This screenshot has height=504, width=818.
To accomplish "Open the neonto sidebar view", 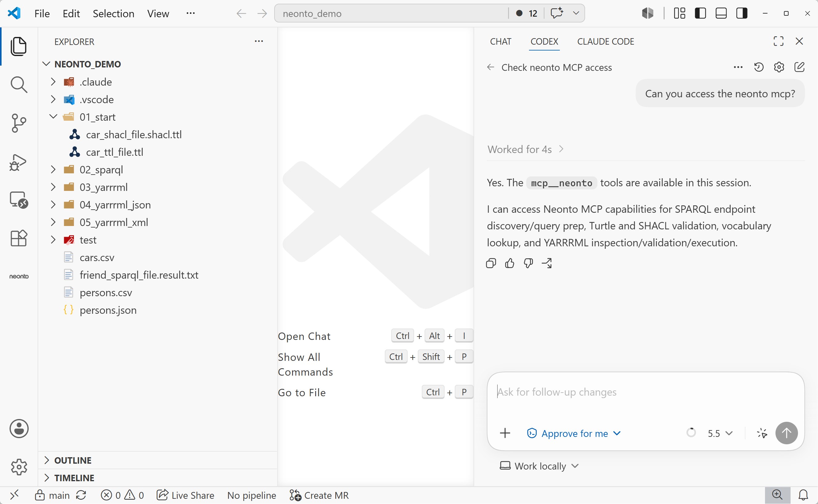I will [x=19, y=276].
